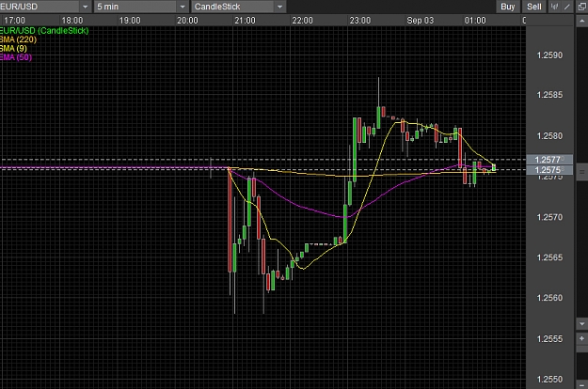Select the EMA (50) legend label

click(x=16, y=57)
